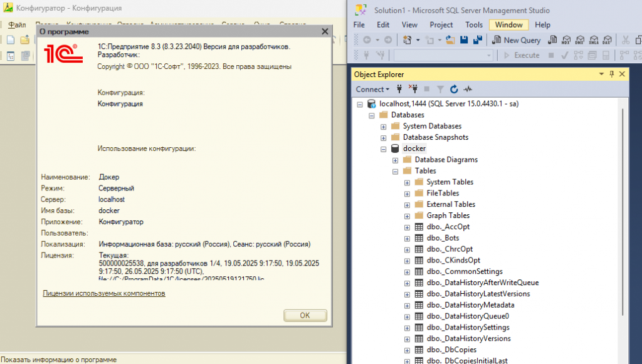This screenshot has width=642, height=364.
Task: Click OK in the О программе dialog
Action: (x=305, y=315)
